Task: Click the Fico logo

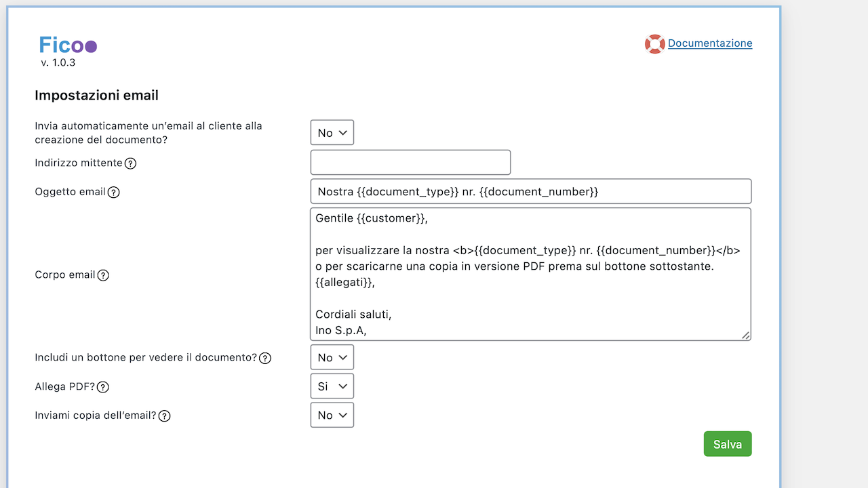Action: (x=68, y=45)
